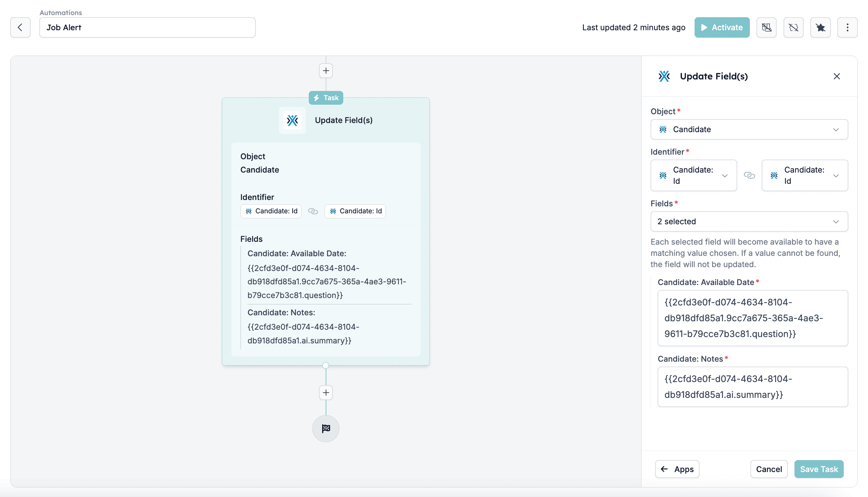Click the link icon between Identifier dropdowns
The image size is (868, 497).
coord(749,175)
